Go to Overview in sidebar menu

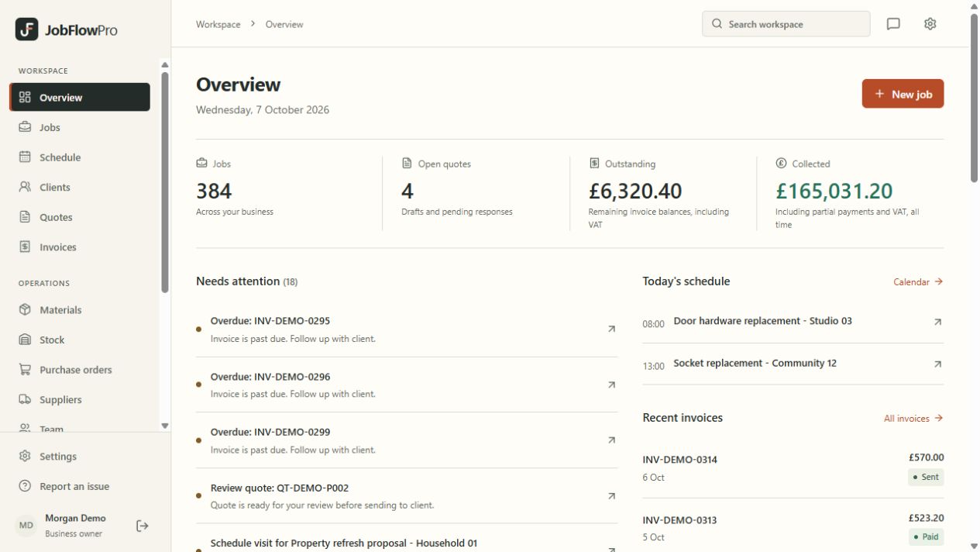[80, 97]
